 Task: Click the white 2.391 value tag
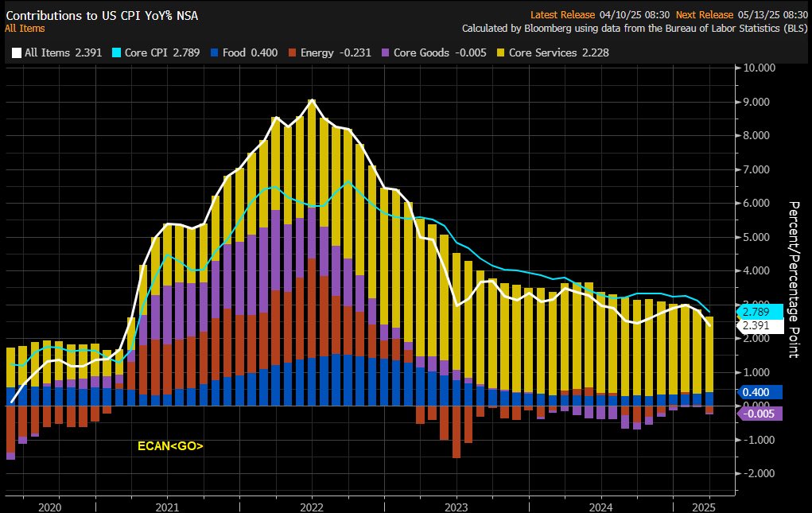point(760,325)
